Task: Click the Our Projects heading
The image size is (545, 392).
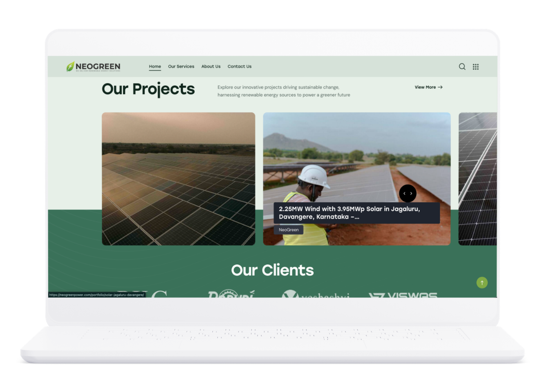Action: click(148, 89)
